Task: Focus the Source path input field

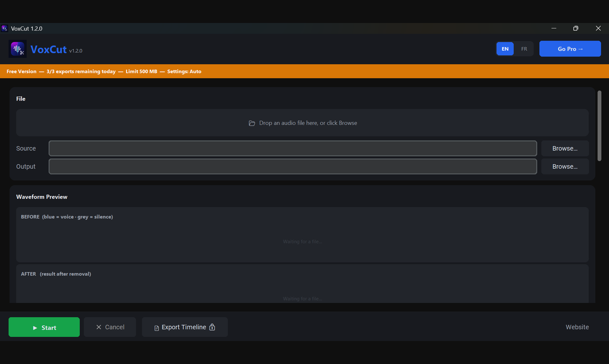Action: point(293,148)
